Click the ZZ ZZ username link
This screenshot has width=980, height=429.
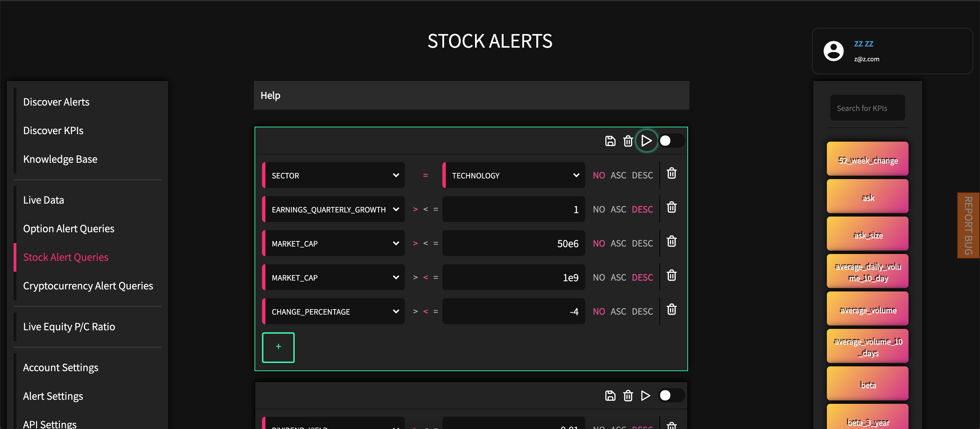pyautogui.click(x=864, y=43)
